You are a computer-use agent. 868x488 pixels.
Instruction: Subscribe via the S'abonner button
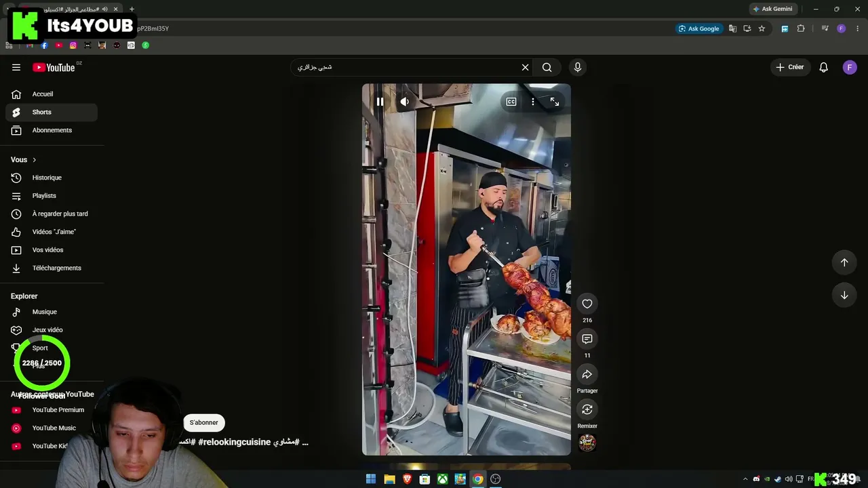point(204,422)
